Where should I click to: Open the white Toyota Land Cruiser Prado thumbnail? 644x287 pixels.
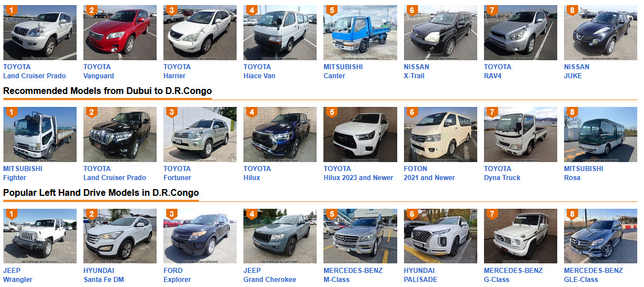[x=40, y=33]
